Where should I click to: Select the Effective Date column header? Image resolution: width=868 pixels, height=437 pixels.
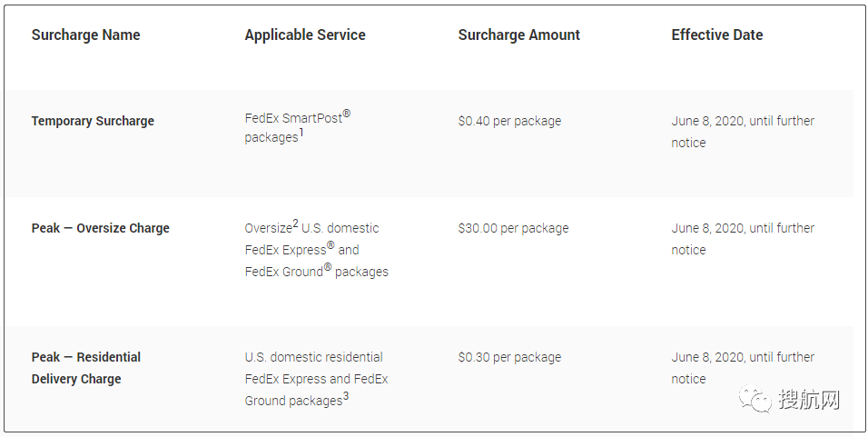[x=716, y=35]
